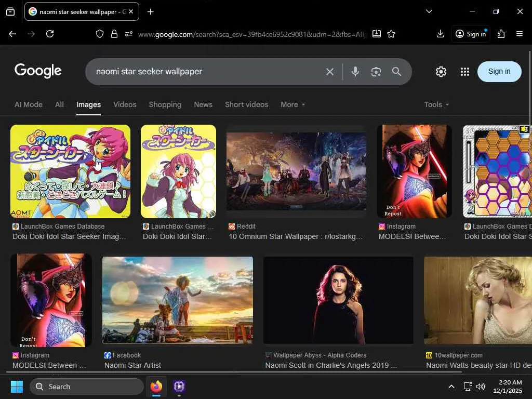The width and height of the screenshot is (532, 399).
Task: Open the list all tabs chevron
Action: click(x=429, y=11)
